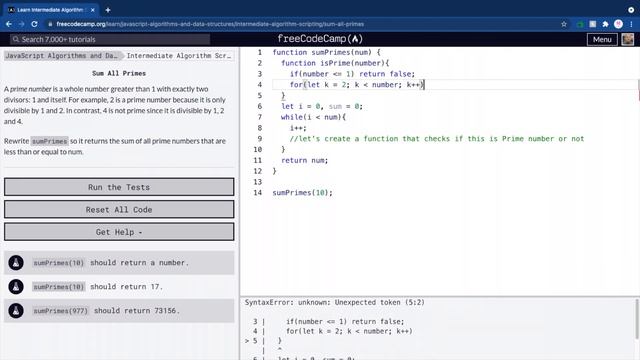Screen dimensions: 640x360
Task: Click the Search 7,000+ tutorials field
Action: 110,39
